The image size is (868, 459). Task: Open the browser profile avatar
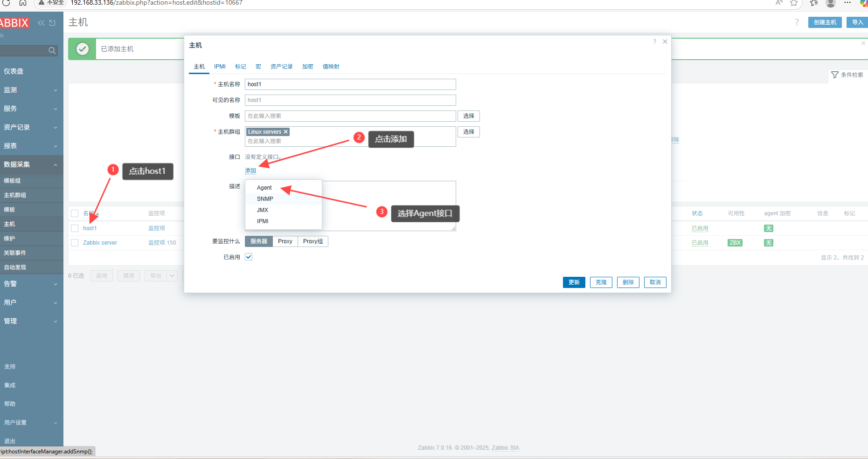tap(830, 3)
